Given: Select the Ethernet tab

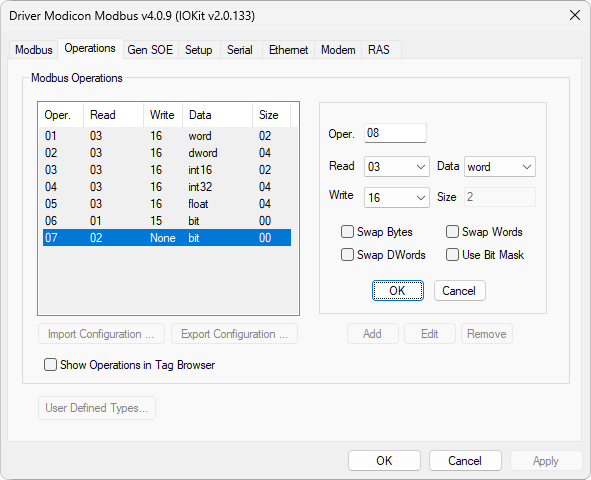Looking at the screenshot, I should (x=288, y=50).
